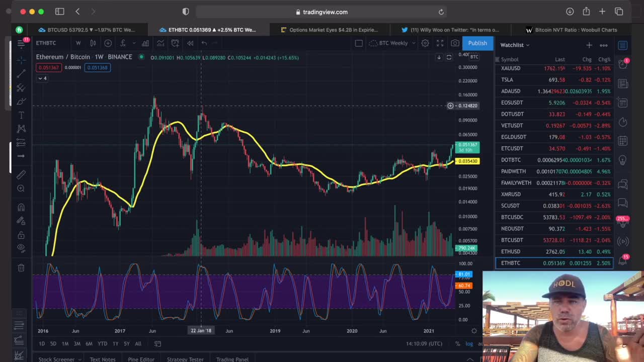Select the XAUUSD watchlist row
The height and width of the screenshot is (362, 644).
pyautogui.click(x=554, y=68)
